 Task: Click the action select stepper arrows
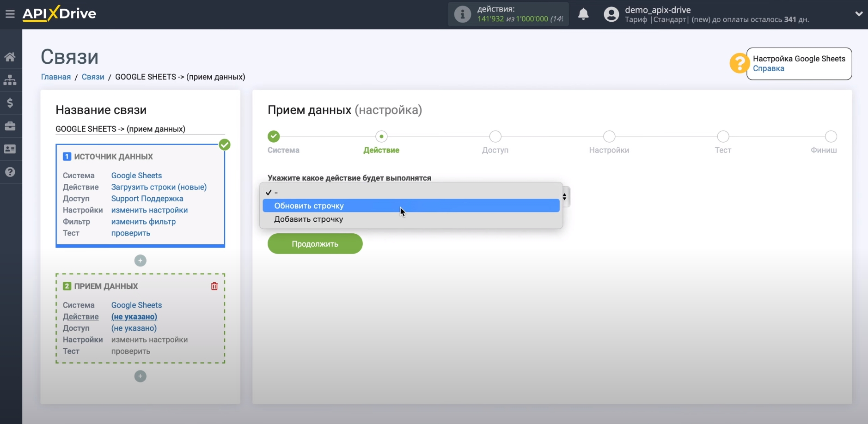pyautogui.click(x=565, y=197)
